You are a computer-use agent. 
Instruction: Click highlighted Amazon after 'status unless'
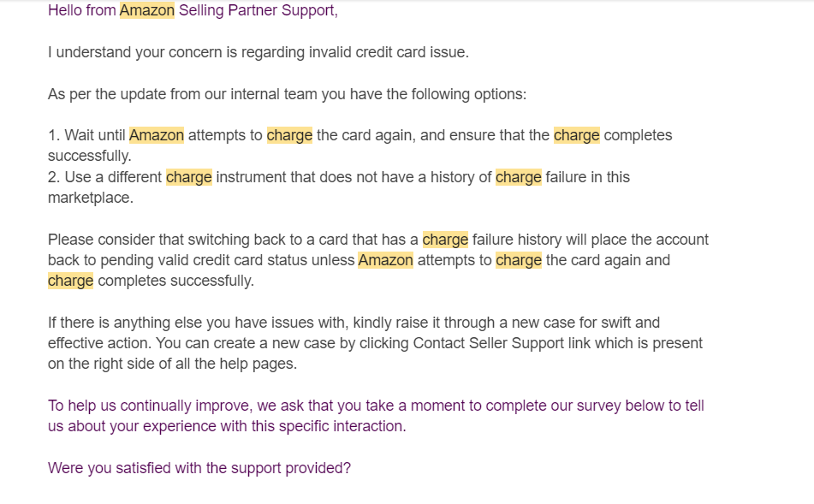[386, 260]
